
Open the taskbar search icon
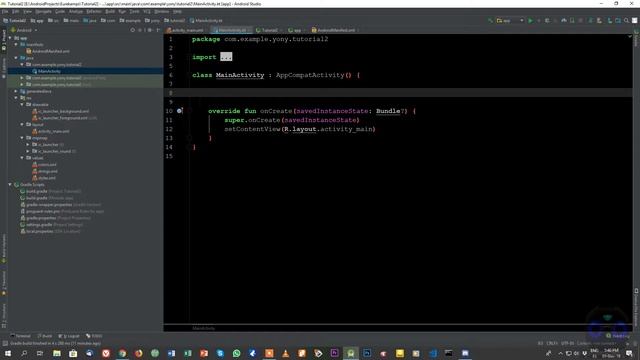pos(24,353)
